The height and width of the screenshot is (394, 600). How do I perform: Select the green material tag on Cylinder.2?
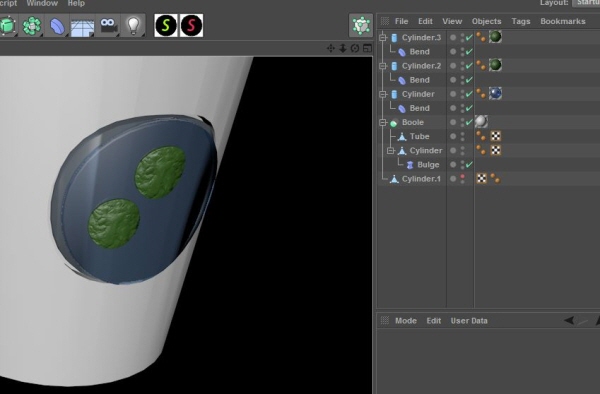(495, 65)
